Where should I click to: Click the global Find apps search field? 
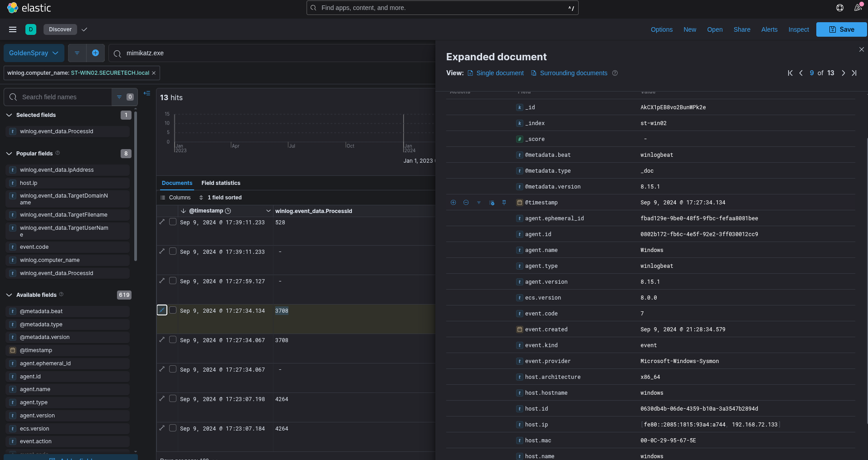(x=443, y=8)
